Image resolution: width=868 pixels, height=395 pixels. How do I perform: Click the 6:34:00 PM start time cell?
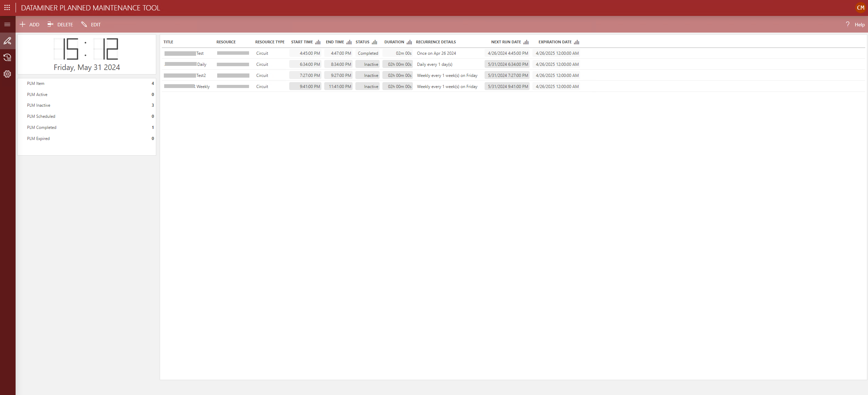click(x=305, y=64)
